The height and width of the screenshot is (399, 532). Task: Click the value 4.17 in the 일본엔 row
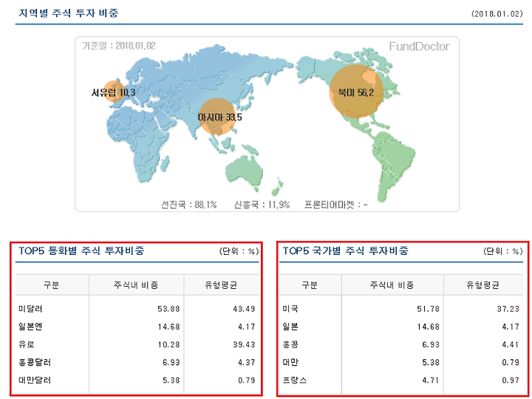[x=246, y=327]
